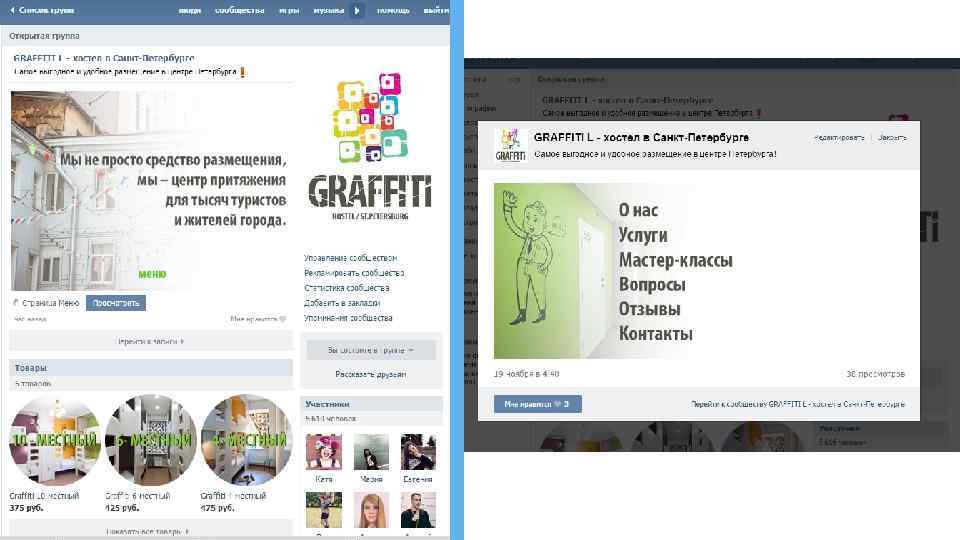Open the blonde woman member avatar in second row
The image size is (960, 540).
pos(371,510)
